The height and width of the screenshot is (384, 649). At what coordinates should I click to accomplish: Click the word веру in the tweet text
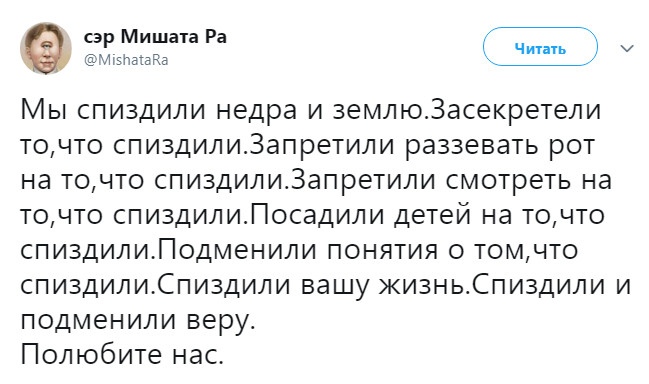point(217,320)
